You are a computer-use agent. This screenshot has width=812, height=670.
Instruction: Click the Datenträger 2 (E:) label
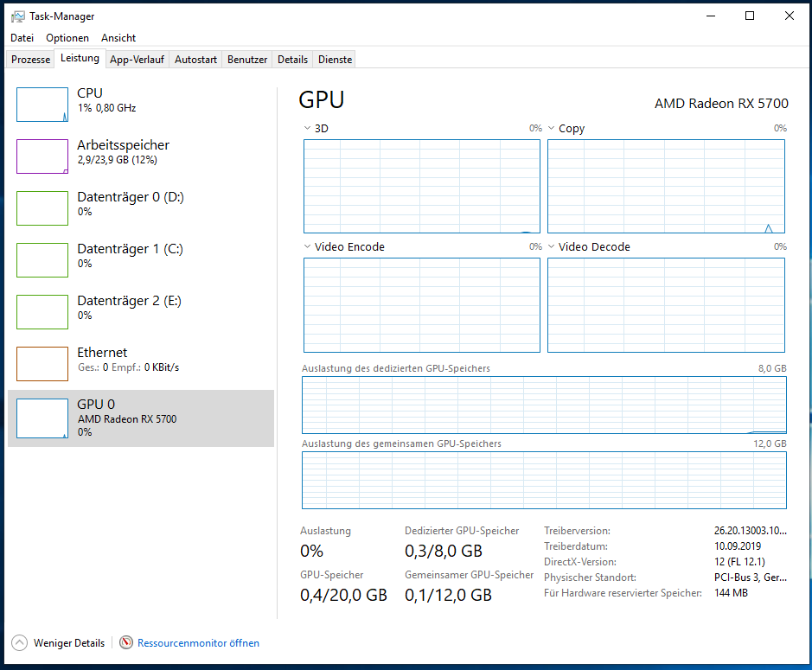click(129, 300)
